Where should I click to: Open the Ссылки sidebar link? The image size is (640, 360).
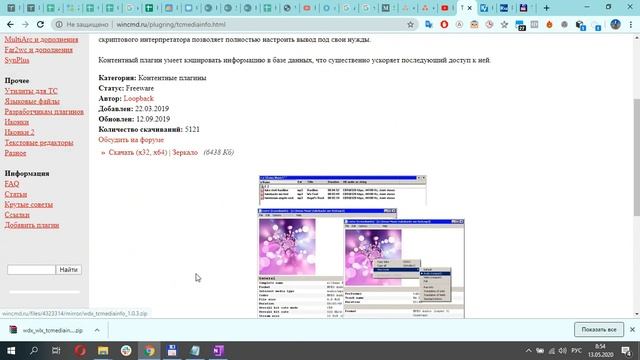point(17,215)
